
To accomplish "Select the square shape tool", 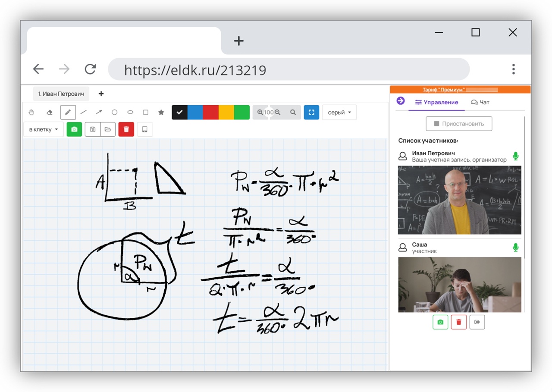I will point(146,112).
